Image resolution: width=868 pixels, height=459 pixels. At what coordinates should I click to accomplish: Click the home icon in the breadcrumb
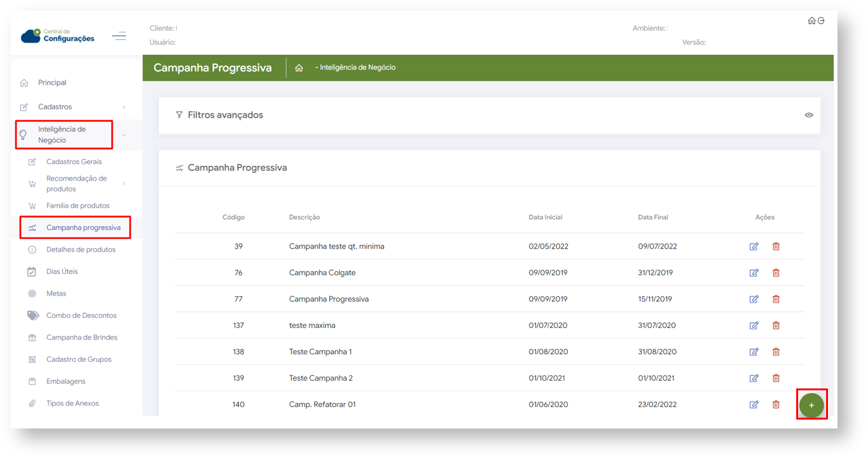[299, 68]
